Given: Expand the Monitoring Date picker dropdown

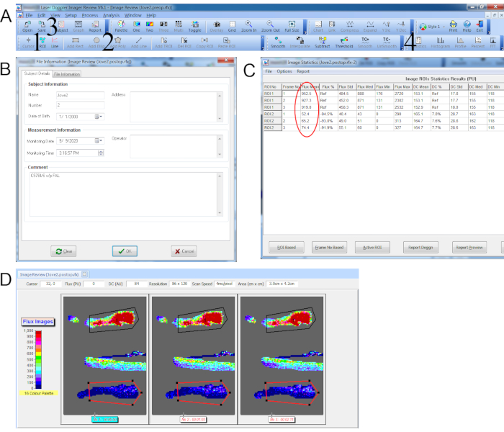Looking at the screenshot, I should (x=99, y=141).
